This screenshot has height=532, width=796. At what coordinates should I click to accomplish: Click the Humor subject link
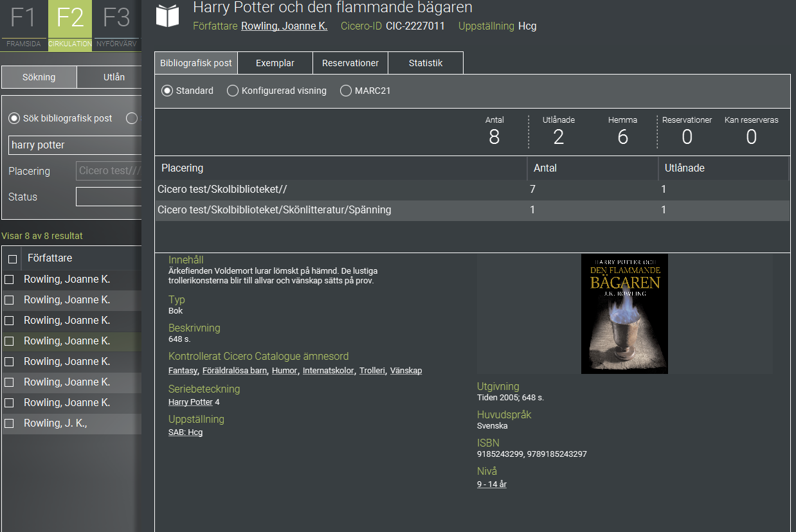(285, 371)
